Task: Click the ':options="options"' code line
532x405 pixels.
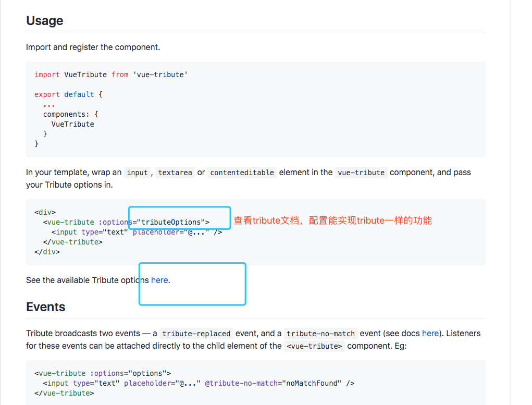Action: click(x=103, y=373)
